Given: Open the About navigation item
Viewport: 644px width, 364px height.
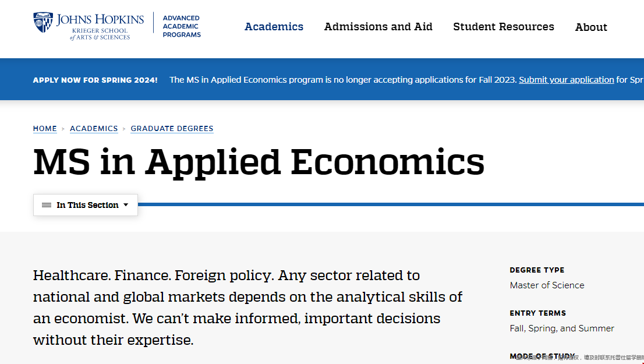Looking at the screenshot, I should tap(591, 27).
